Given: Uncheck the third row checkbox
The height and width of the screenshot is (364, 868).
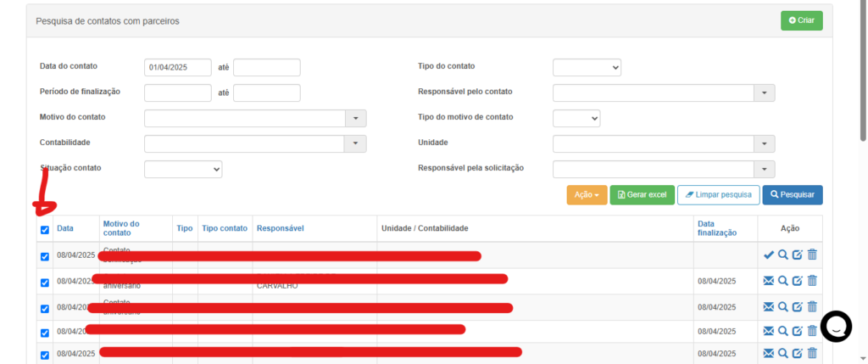Looking at the screenshot, I should 45,308.
